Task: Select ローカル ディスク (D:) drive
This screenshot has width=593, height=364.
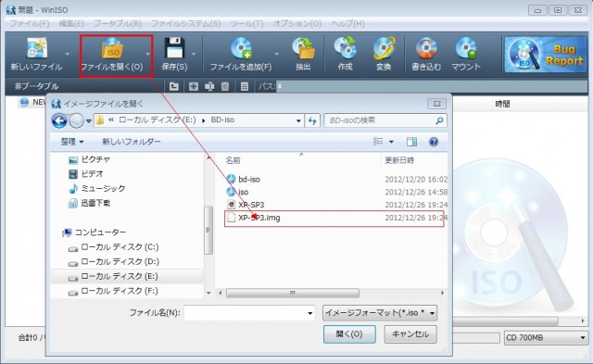Action: pos(113,261)
